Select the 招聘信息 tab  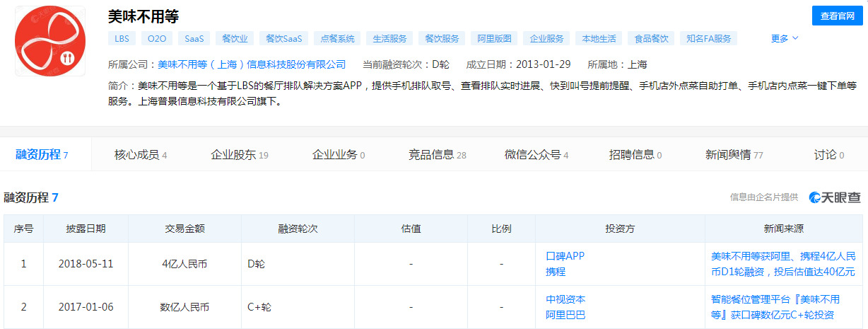[635, 154]
